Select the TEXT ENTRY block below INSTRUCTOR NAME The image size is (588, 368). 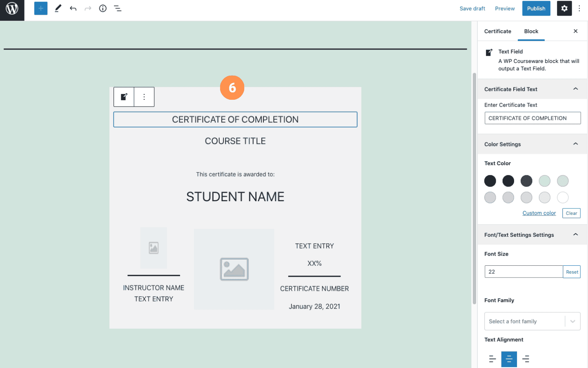click(x=154, y=299)
